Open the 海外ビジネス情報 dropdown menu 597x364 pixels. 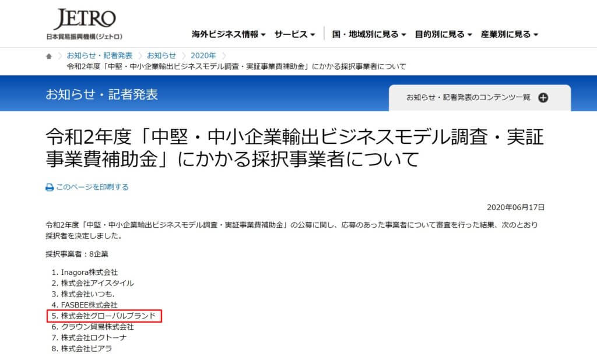229,34
